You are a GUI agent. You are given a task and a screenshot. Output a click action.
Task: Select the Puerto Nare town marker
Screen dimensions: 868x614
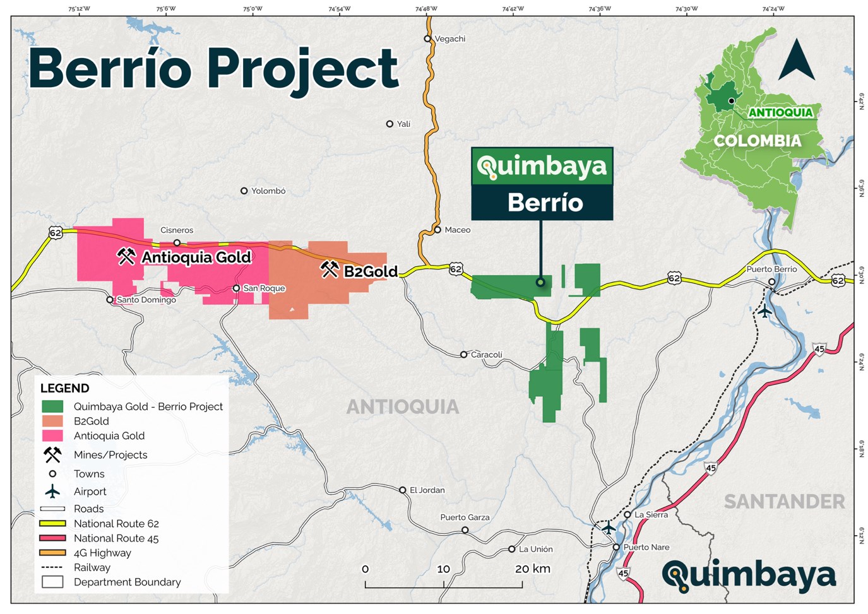point(616,547)
